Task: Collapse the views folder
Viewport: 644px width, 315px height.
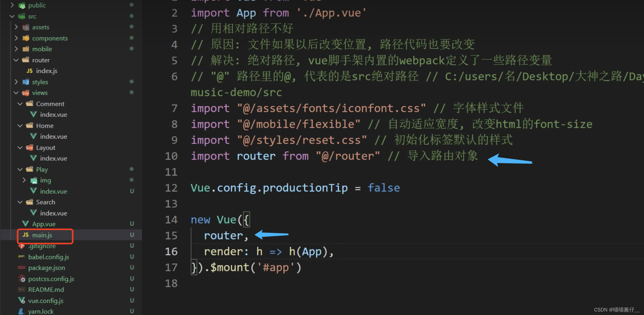Action: point(16,93)
